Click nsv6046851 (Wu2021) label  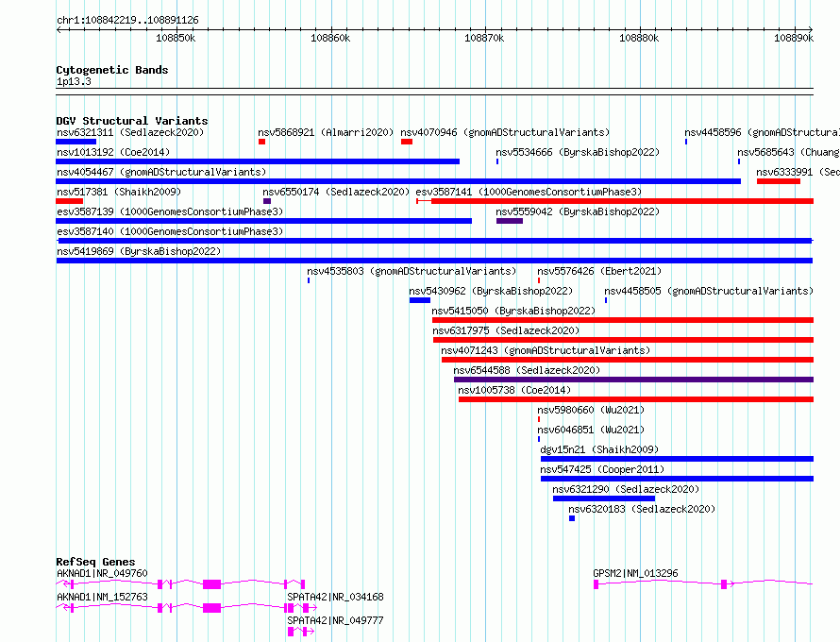tap(591, 430)
